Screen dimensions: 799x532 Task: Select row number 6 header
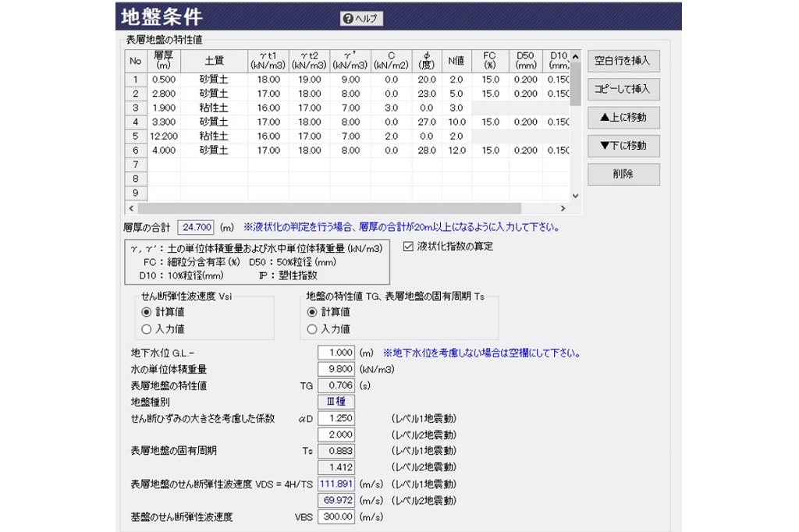(x=136, y=151)
